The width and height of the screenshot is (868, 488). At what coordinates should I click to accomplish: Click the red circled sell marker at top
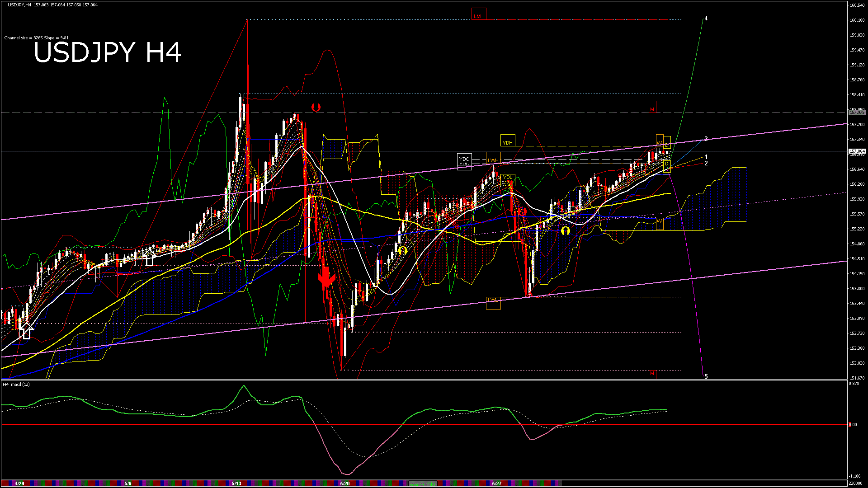pos(316,107)
